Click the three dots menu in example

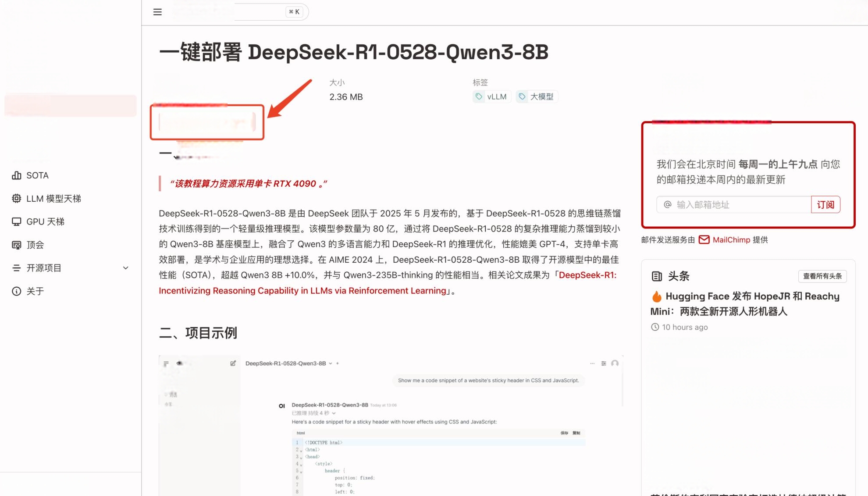[x=592, y=364]
